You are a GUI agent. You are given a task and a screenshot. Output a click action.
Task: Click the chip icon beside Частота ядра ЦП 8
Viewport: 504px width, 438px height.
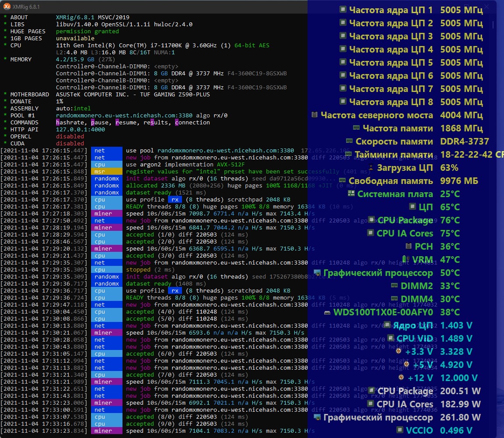[343, 101]
